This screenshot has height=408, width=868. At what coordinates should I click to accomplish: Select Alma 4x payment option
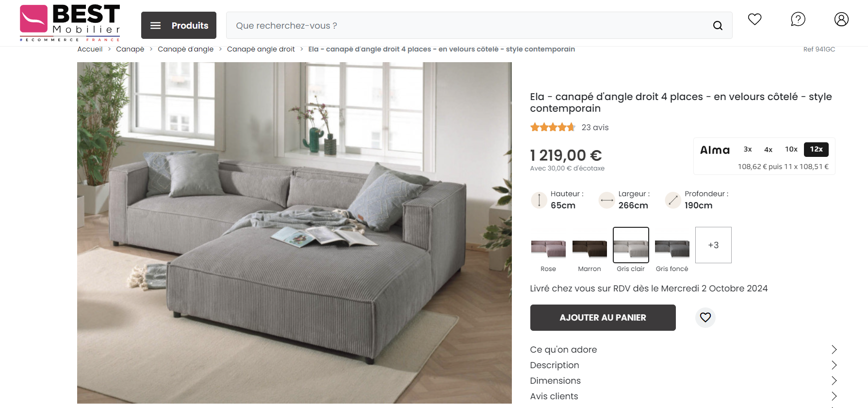pyautogui.click(x=768, y=150)
